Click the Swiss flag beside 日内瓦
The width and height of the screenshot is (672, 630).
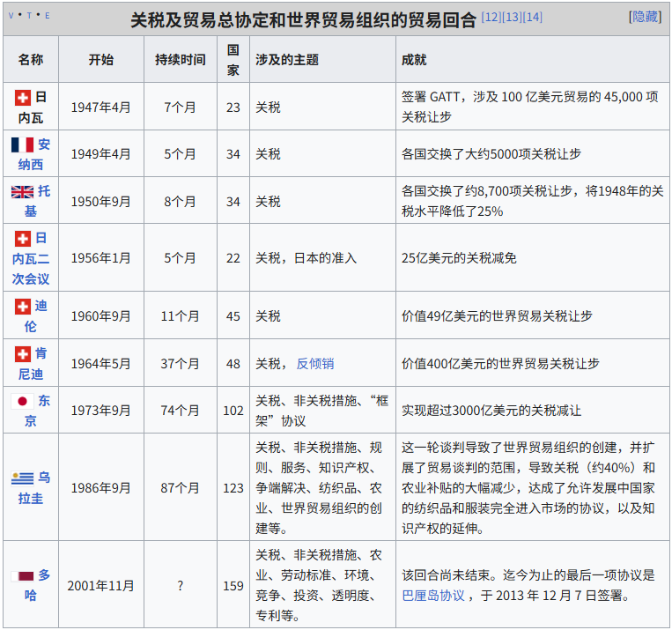[23, 97]
